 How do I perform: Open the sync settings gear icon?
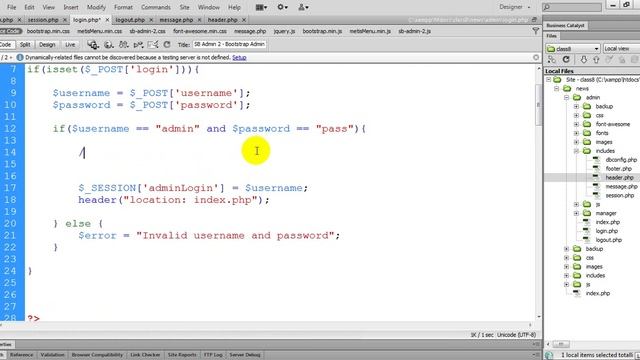[x=282, y=7]
